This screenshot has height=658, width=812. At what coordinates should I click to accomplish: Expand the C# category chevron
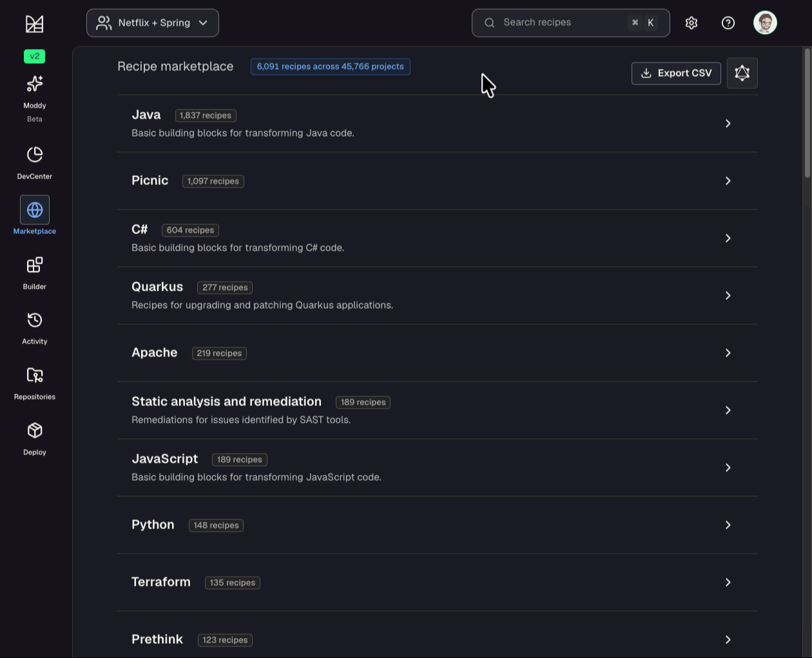(x=728, y=238)
